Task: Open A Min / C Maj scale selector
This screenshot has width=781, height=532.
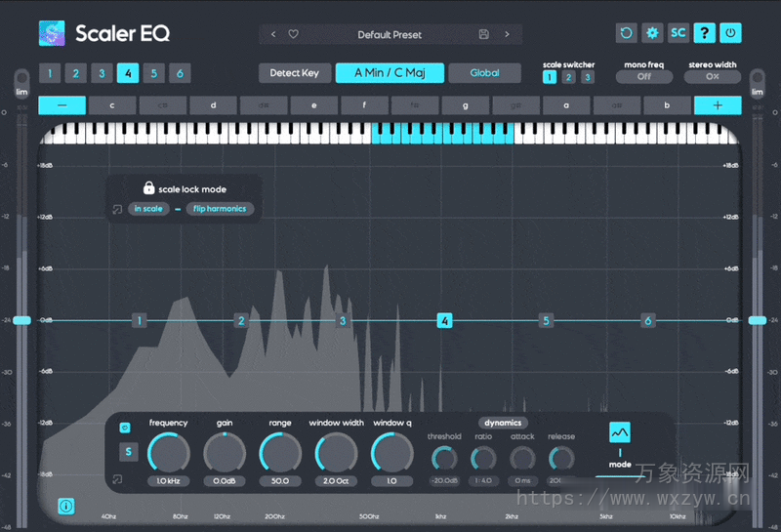Action: click(390, 73)
